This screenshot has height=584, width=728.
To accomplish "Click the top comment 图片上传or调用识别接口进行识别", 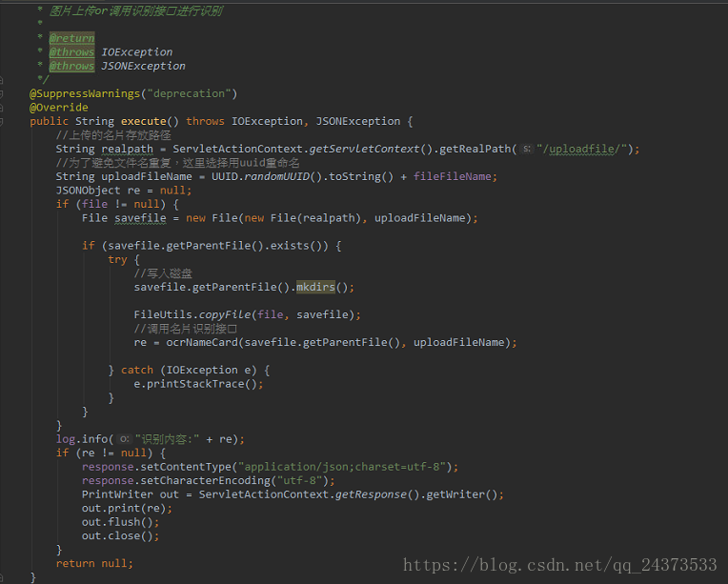I will click(x=136, y=10).
